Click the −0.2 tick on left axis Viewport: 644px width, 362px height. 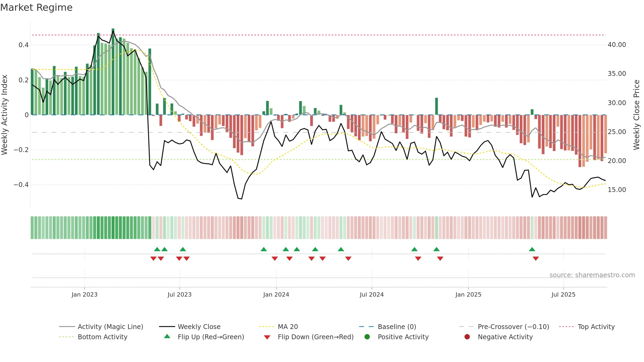coord(21,150)
